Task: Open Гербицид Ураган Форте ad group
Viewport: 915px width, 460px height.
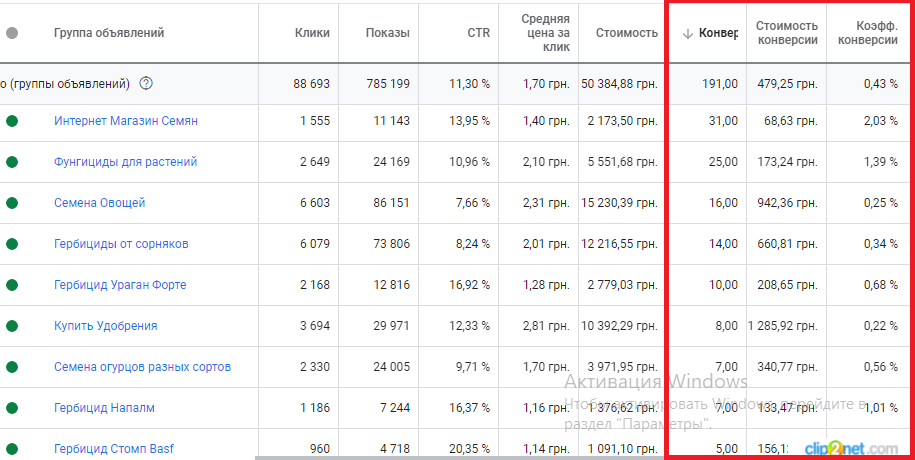Action: click(120, 285)
